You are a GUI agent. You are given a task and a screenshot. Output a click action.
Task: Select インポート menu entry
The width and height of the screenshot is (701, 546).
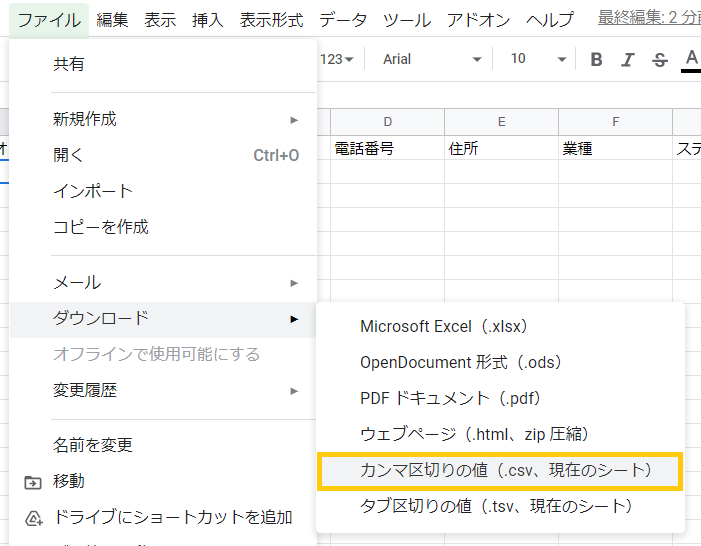[x=163, y=191]
